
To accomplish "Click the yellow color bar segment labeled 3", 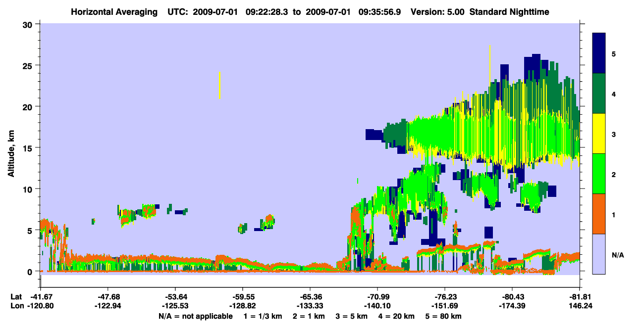I will (x=599, y=134).
